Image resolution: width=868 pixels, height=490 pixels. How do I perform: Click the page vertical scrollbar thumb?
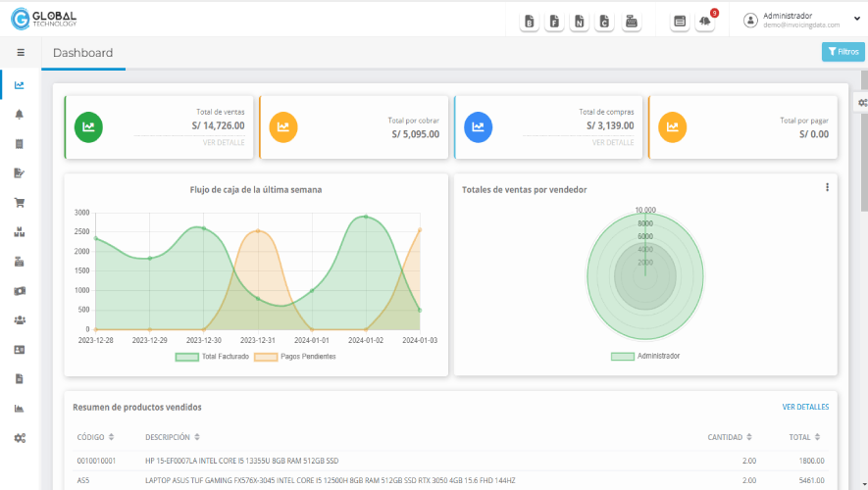pyautogui.click(x=864, y=141)
